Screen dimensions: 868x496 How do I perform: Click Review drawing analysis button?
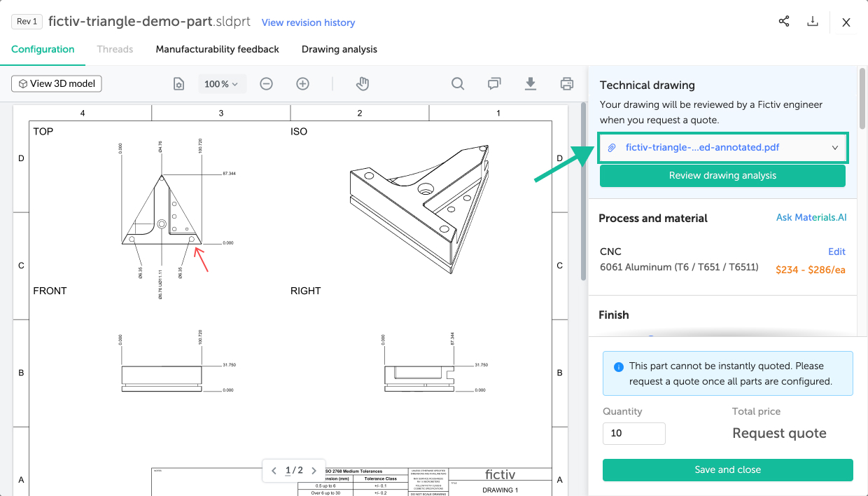point(722,176)
